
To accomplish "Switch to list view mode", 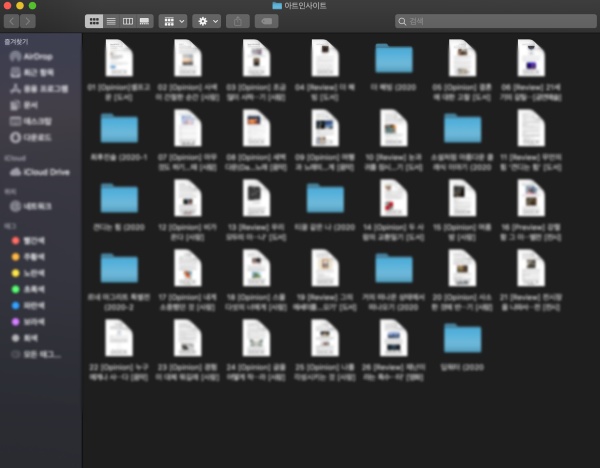I will point(111,21).
